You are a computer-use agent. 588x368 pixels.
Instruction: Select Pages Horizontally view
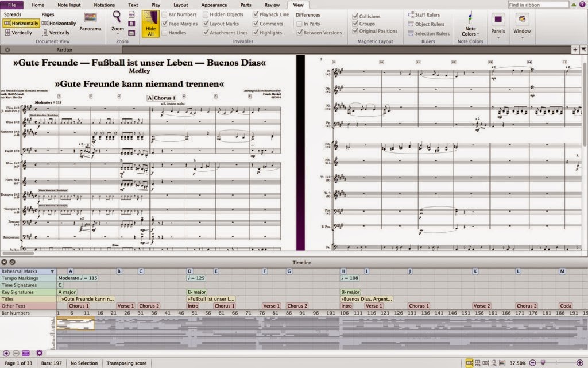(x=59, y=23)
